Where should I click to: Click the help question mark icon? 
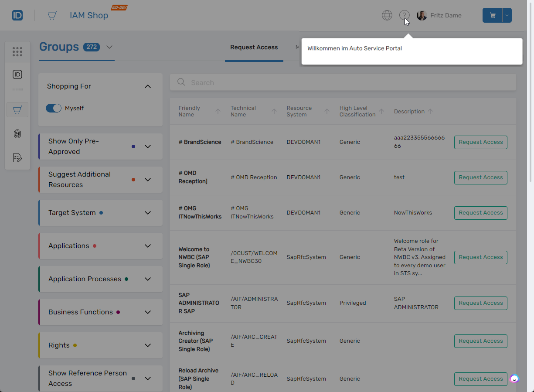(404, 16)
